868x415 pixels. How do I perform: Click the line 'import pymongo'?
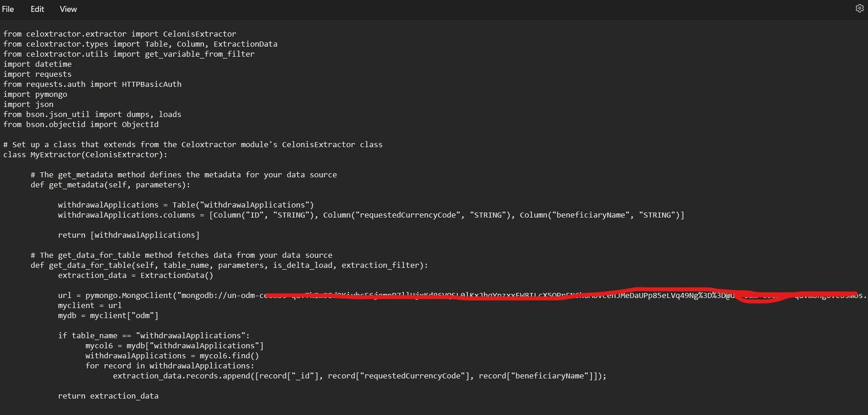click(35, 94)
